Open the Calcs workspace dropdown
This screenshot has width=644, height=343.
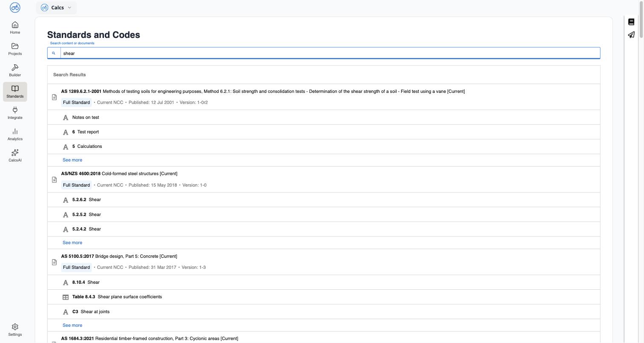[56, 8]
